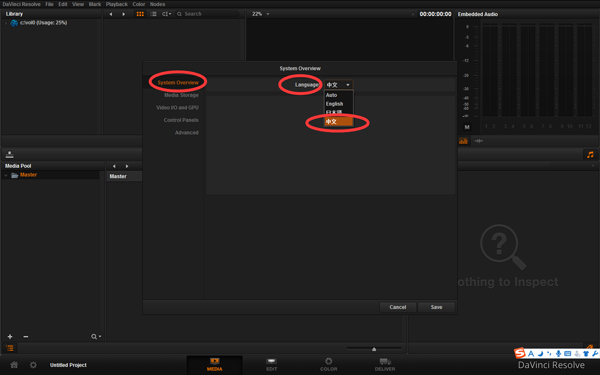The image size is (600, 375).
Task: Click the media pool import icon
Action: [x=10, y=154]
